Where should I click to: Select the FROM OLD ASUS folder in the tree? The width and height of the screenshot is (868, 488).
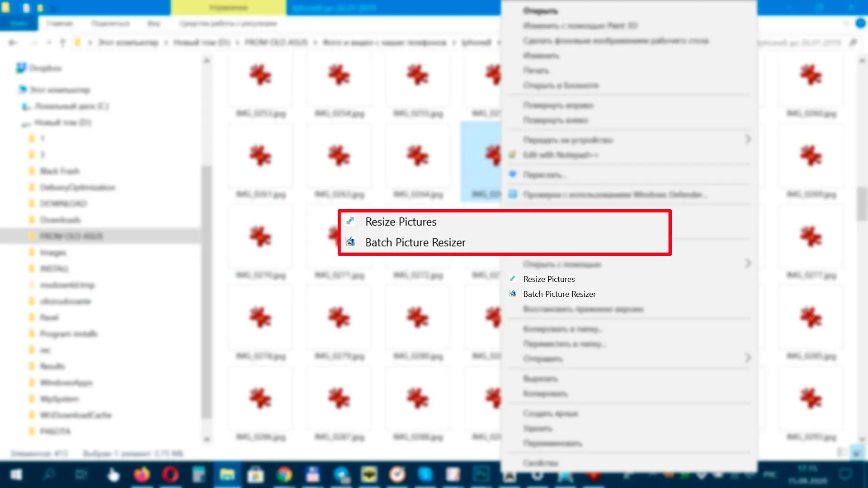71,236
